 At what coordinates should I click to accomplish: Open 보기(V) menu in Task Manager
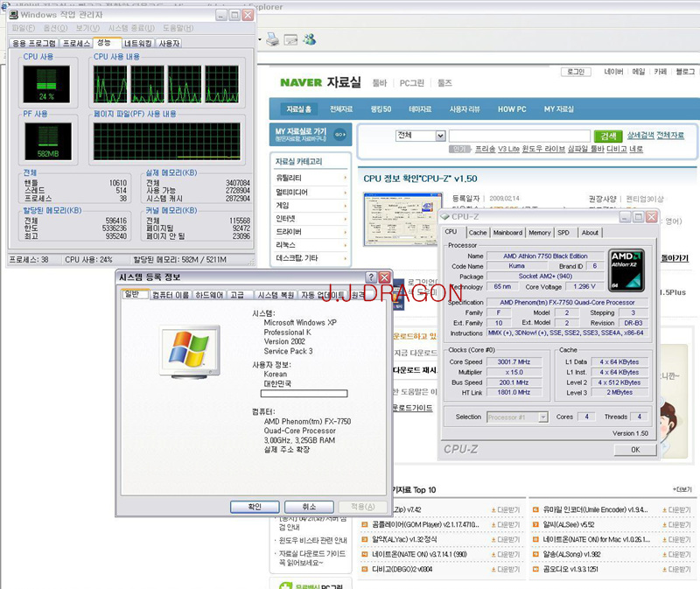point(87,28)
